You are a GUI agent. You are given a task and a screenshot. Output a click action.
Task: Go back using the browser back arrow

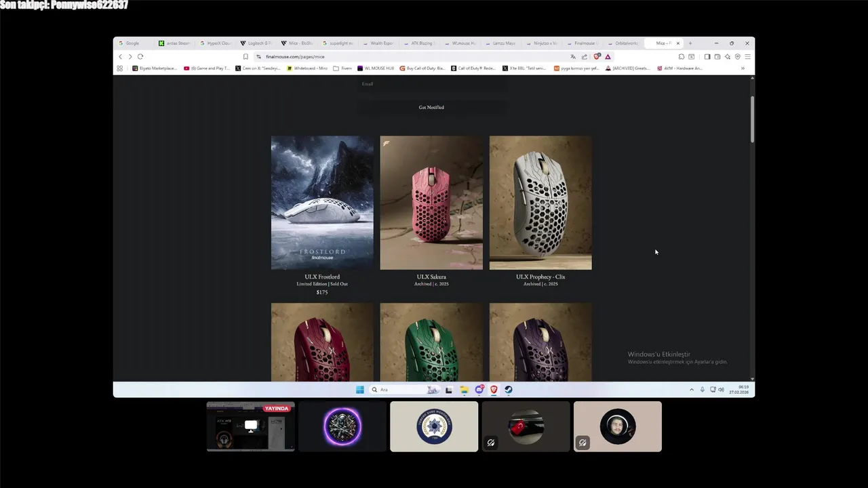[x=121, y=57]
